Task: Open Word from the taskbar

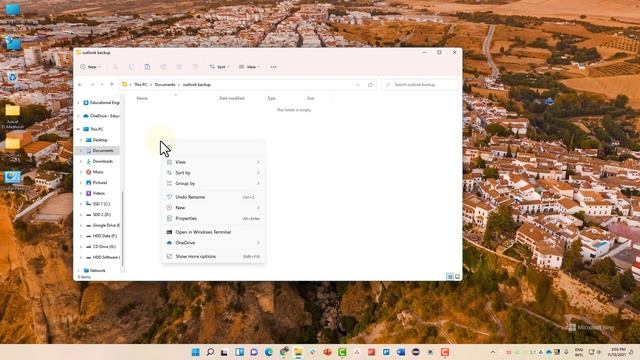Action: click(401, 352)
